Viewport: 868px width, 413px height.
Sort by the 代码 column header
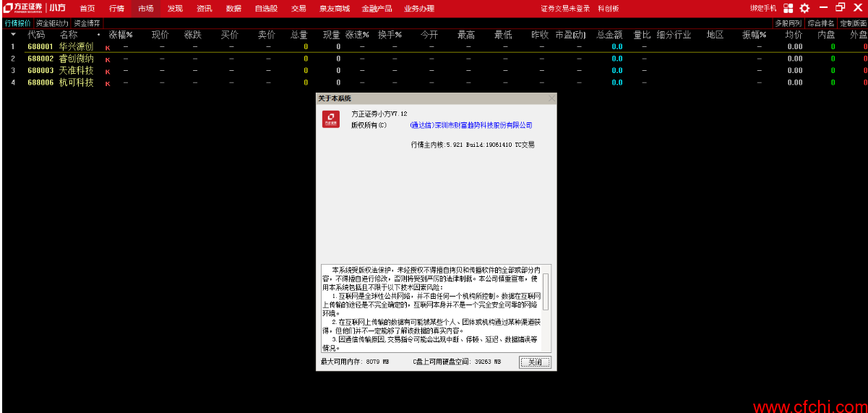click(x=36, y=35)
